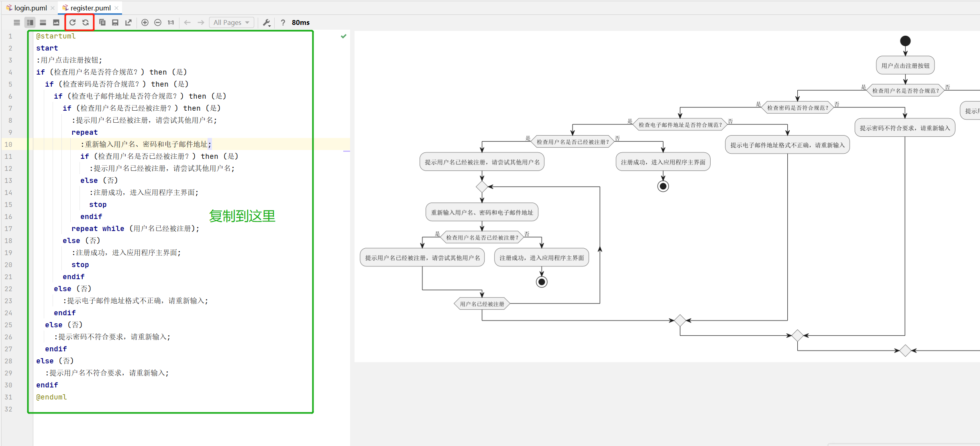Click ':提示用户名不符合要求，请重新输入;' code line
Image resolution: width=980 pixels, height=446 pixels.
click(x=107, y=373)
